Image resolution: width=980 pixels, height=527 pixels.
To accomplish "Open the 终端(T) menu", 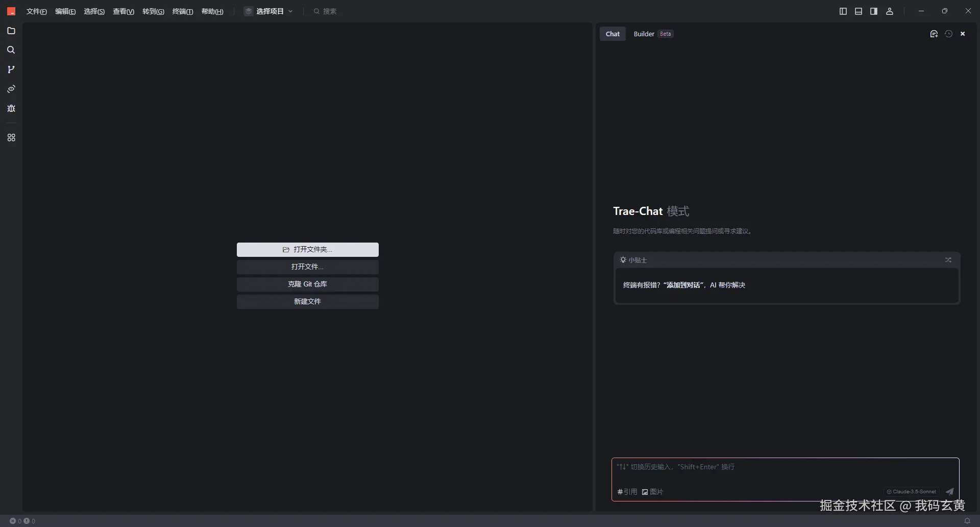I will click(x=183, y=11).
